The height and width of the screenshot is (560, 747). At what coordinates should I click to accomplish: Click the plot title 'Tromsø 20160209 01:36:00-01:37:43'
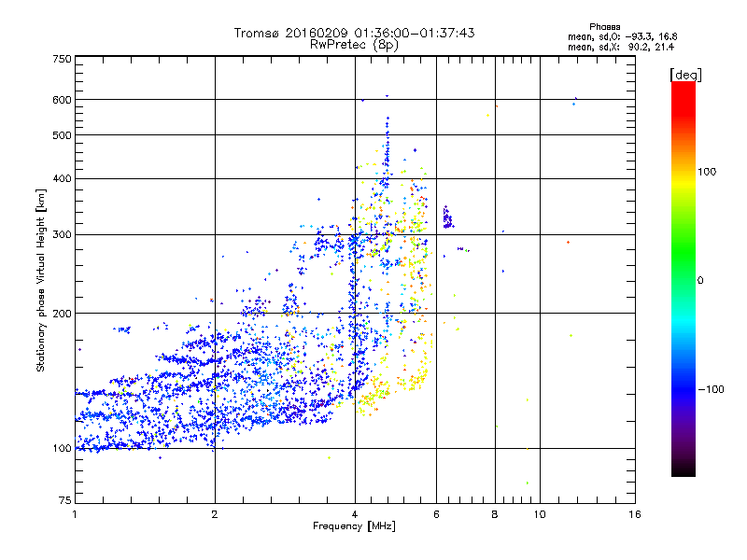pos(354,33)
